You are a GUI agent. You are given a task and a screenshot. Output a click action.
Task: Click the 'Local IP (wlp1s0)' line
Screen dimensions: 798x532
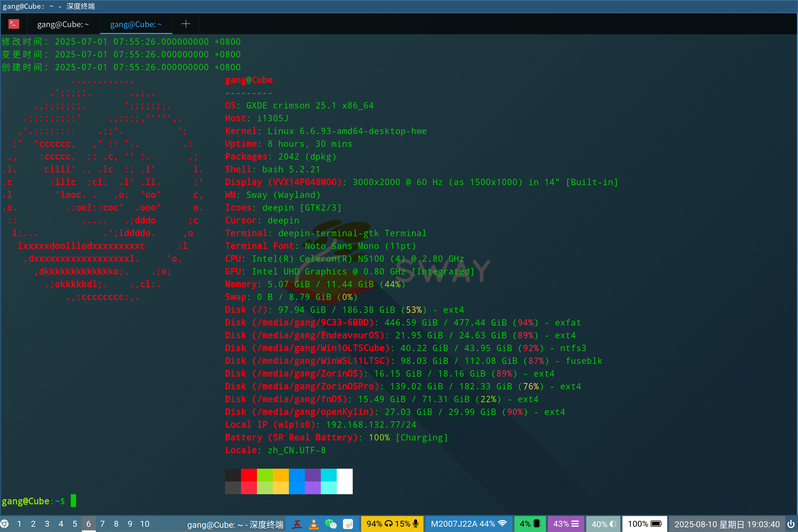321,425
